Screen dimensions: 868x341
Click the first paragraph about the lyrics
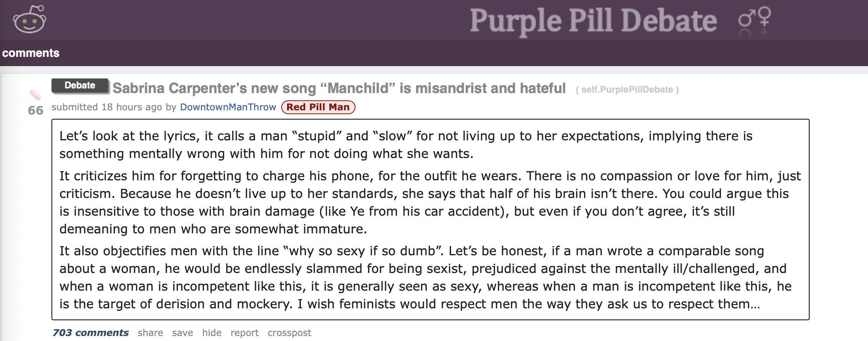406,145
